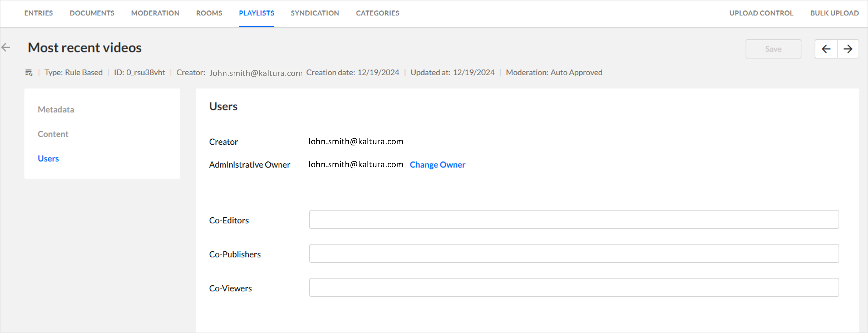The width and height of the screenshot is (868, 333).
Task: Open Upload Control
Action: point(761,13)
